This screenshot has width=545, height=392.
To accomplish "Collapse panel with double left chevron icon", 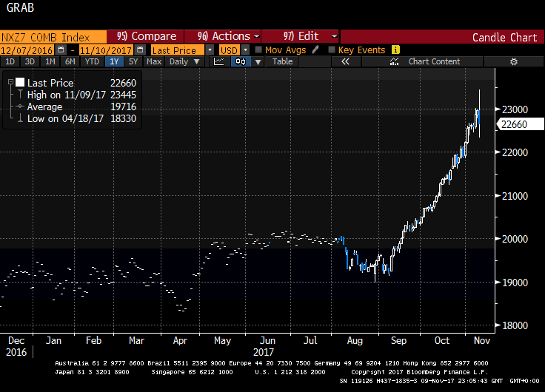I will pyautogui.click(x=345, y=61).
